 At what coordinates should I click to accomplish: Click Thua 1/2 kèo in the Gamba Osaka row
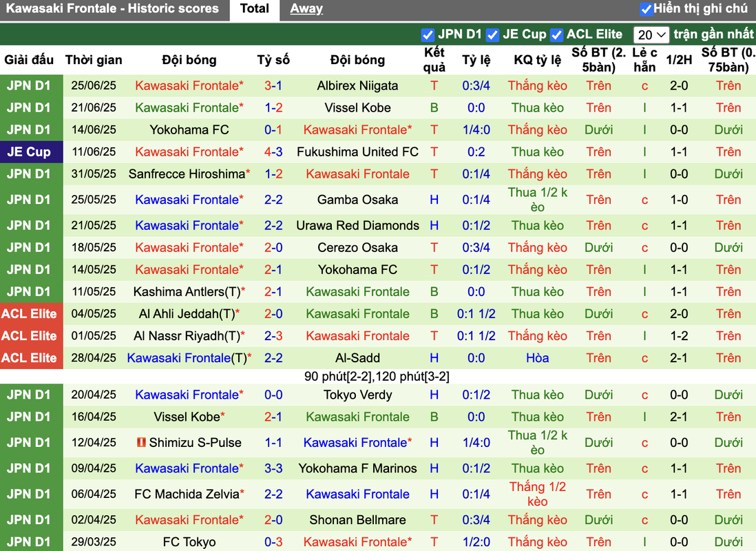coord(537,200)
